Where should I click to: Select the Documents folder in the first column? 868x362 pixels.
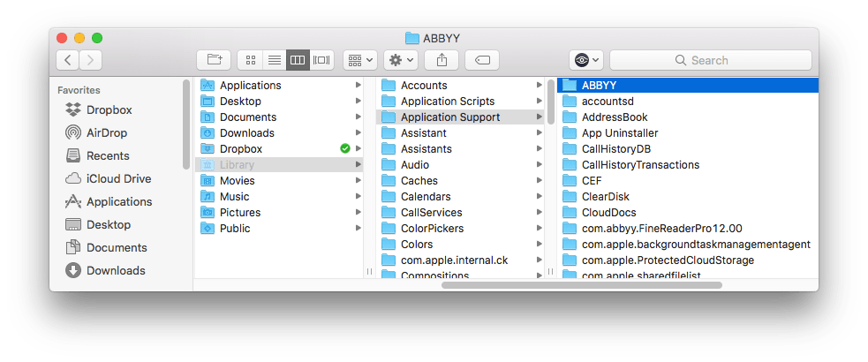pos(280,117)
